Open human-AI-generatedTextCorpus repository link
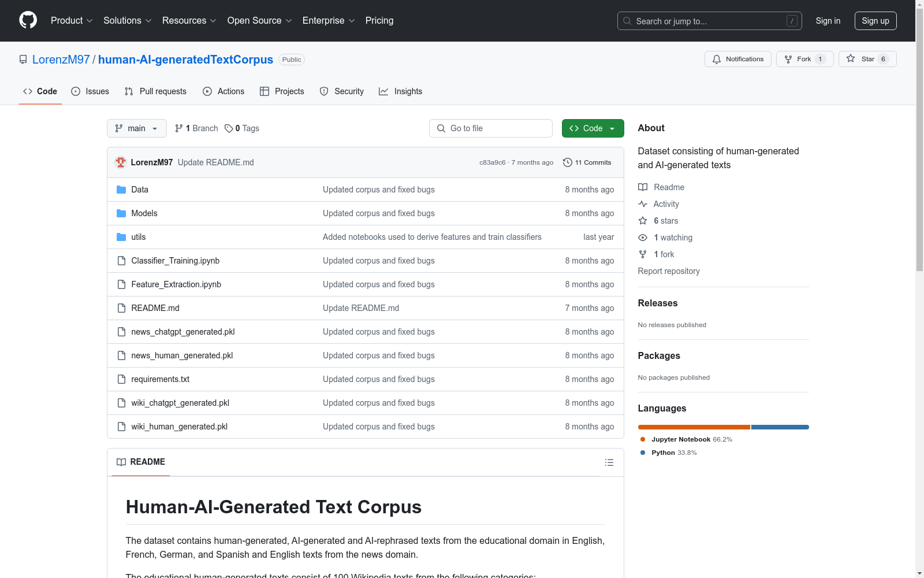 pos(185,60)
